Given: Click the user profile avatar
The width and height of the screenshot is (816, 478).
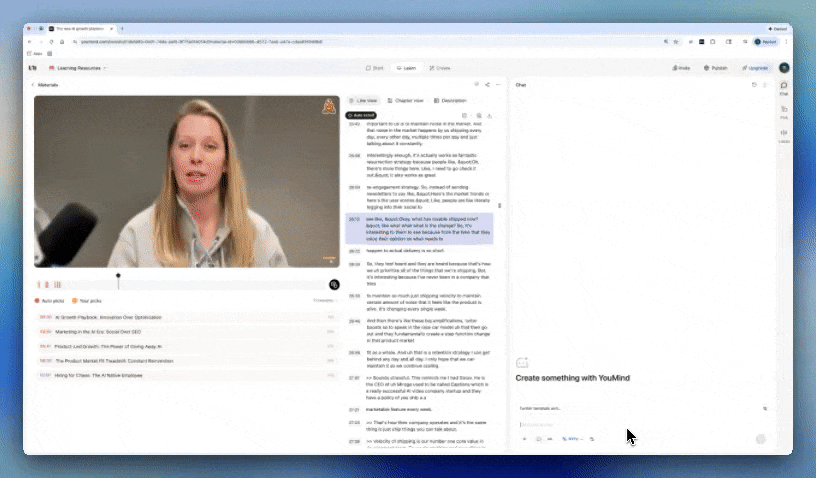Looking at the screenshot, I should 784,68.
